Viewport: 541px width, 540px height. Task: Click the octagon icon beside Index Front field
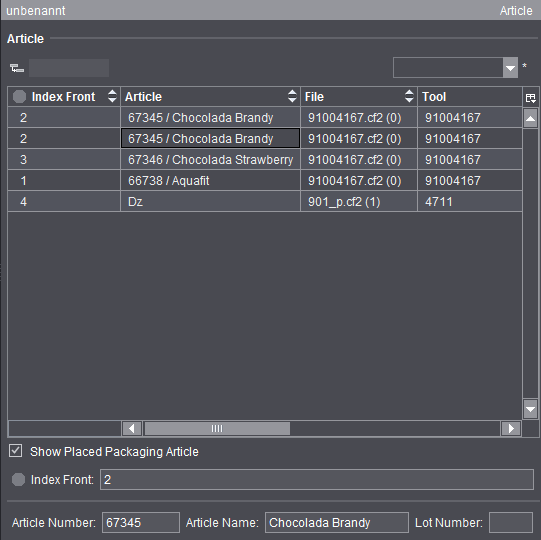[x=19, y=479]
